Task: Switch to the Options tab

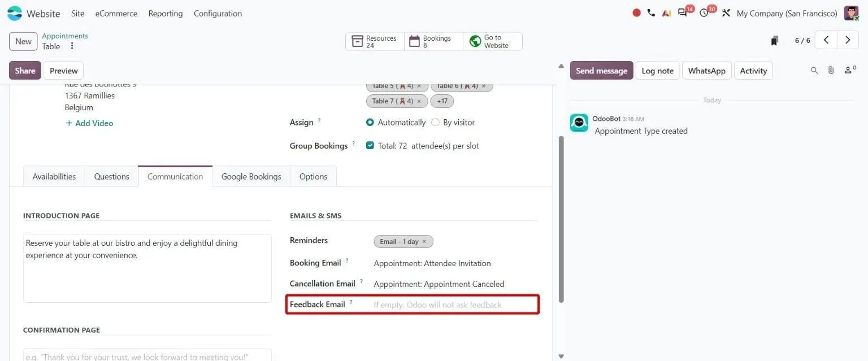Action: [x=313, y=176]
